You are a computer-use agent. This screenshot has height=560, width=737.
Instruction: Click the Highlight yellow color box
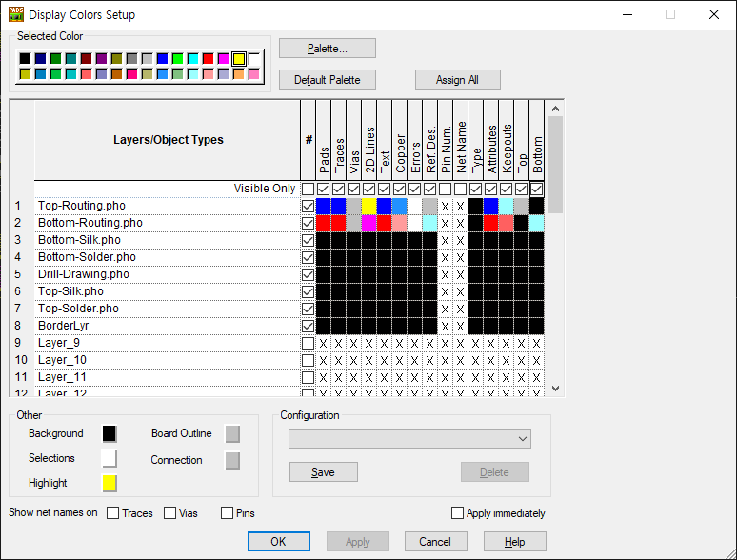coord(110,483)
